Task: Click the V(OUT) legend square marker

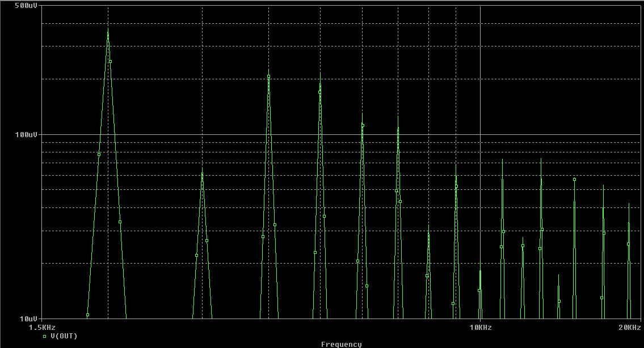Action: click(44, 337)
